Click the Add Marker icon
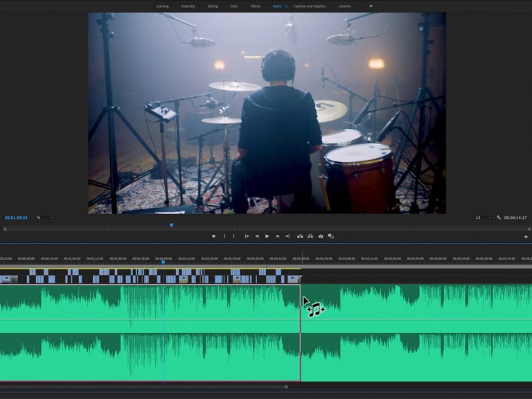 pos(214,236)
